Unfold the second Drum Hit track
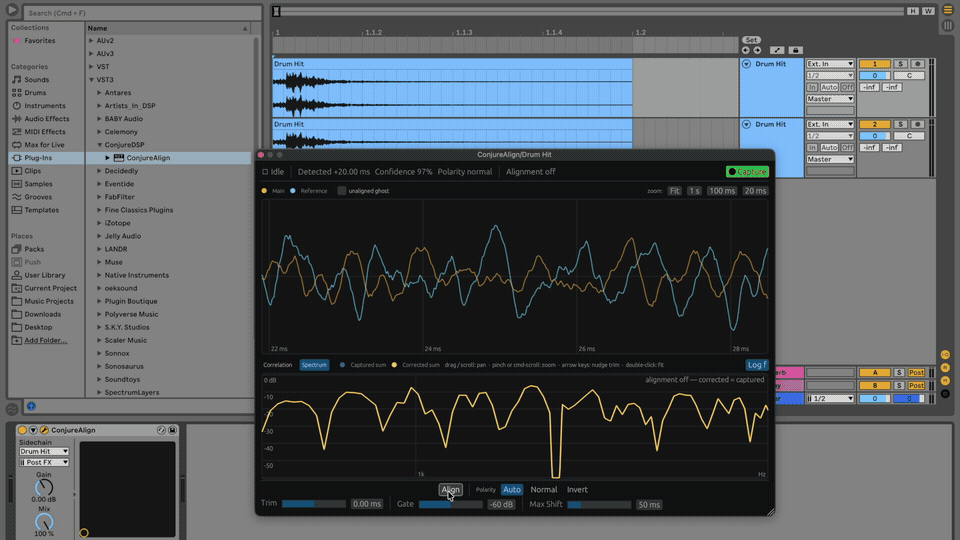Screen dimensions: 960x540 pos(746,124)
